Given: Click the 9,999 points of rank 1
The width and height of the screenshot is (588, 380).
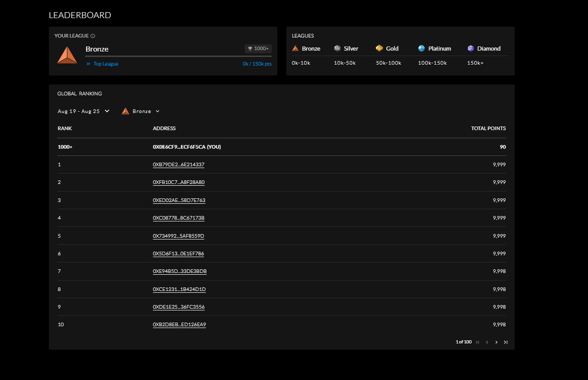Looking at the screenshot, I should point(499,165).
